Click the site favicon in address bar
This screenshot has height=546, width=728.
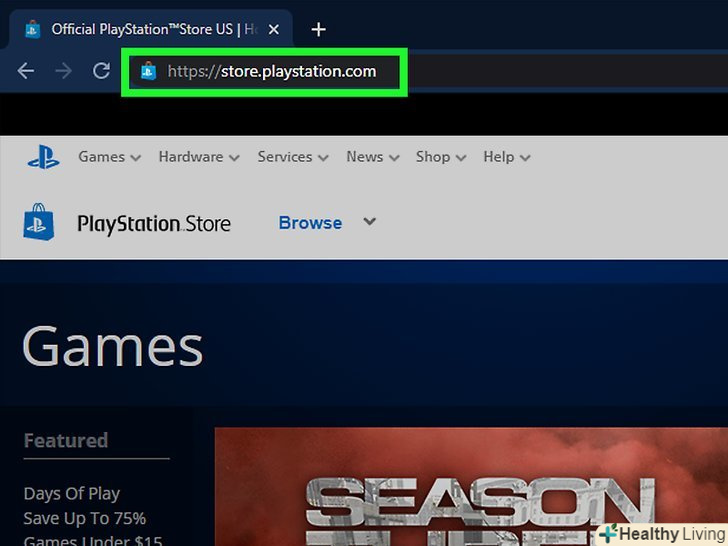(x=149, y=71)
